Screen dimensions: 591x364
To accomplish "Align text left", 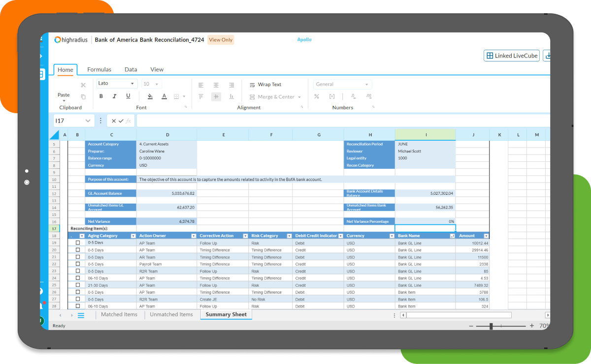I will click(200, 85).
